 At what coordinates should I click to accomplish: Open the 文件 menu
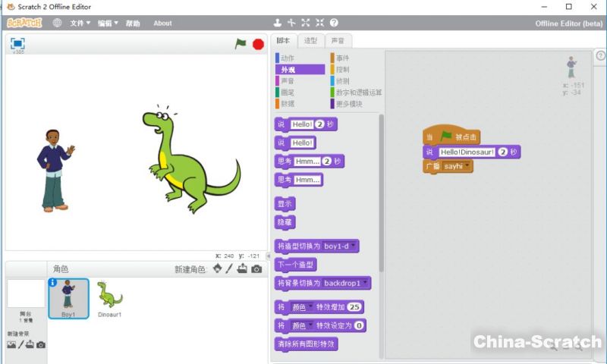coord(80,24)
